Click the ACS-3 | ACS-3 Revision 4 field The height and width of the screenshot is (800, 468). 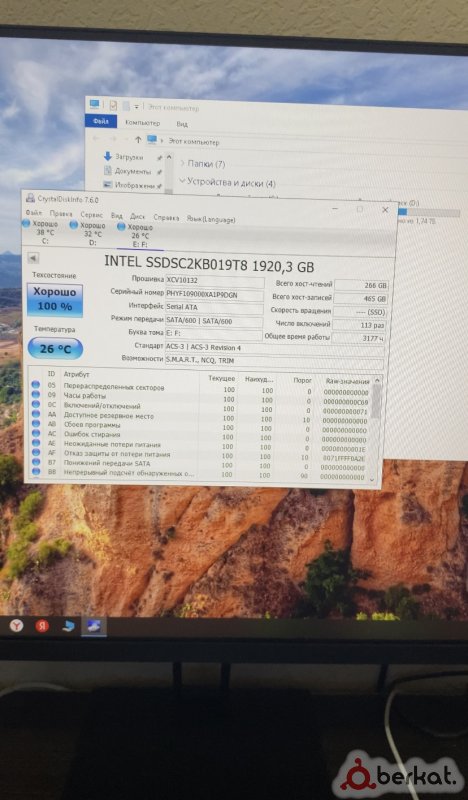point(275,348)
